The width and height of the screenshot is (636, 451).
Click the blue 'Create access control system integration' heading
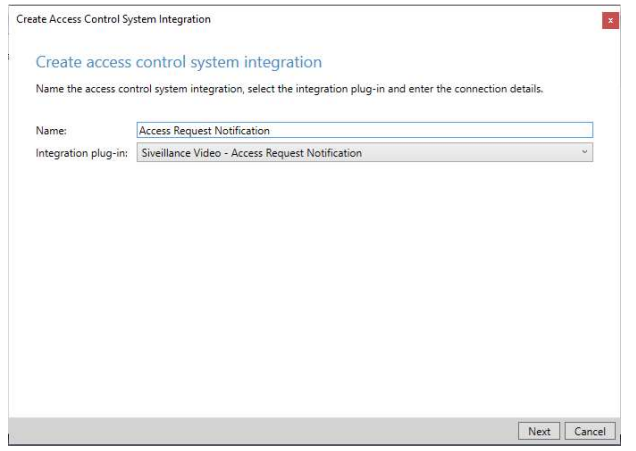(x=179, y=63)
